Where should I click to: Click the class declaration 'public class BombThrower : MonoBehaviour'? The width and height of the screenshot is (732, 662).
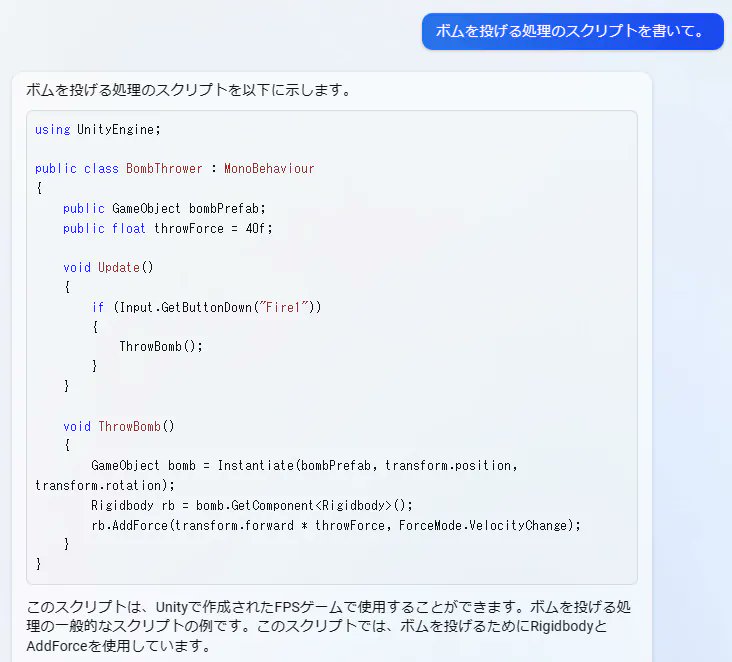[175, 169]
